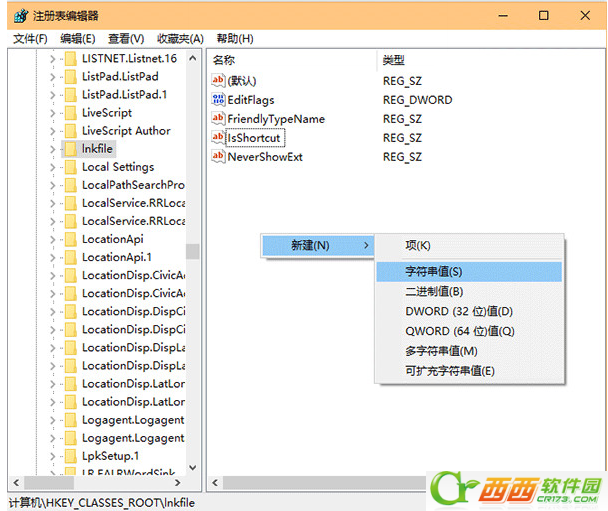608x511 pixels.
Task: Select 可扩充字符串值(E) in the submenu
Action: coord(469,371)
